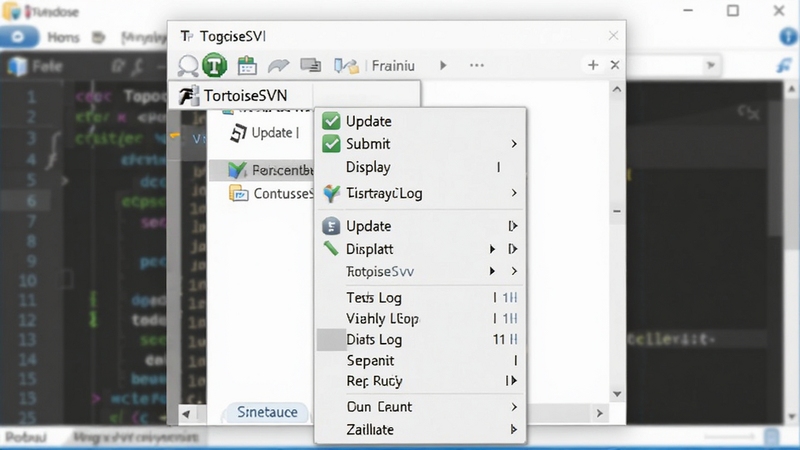
Task: Choose Displatt in context menu
Action: pos(420,249)
